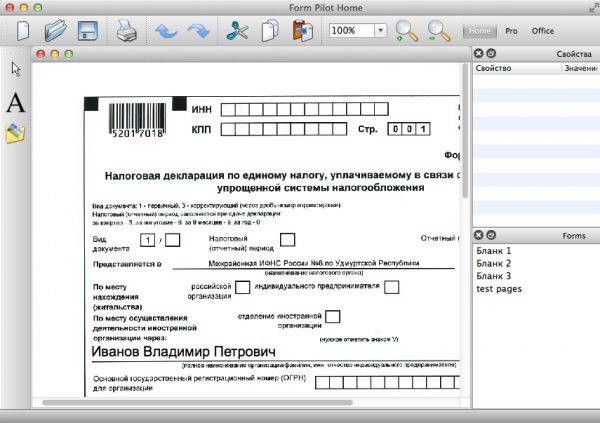
Task: Save the form with the floppy disk icon
Action: (x=87, y=31)
